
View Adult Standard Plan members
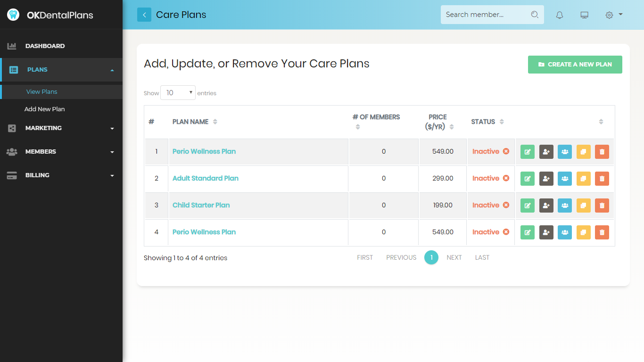(565, 179)
